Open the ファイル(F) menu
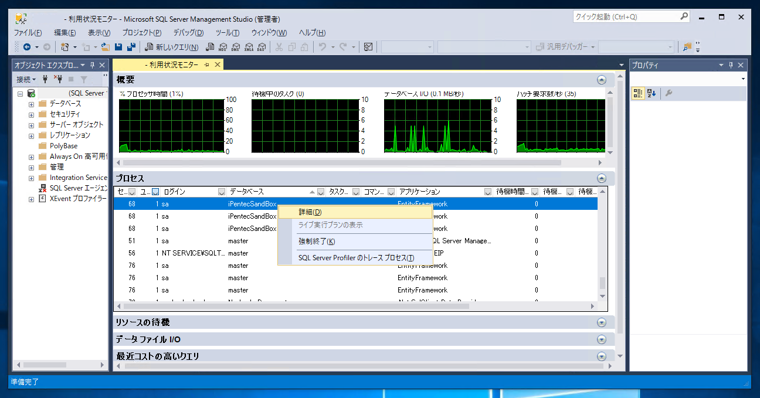The height and width of the screenshot is (398, 760). [28, 32]
